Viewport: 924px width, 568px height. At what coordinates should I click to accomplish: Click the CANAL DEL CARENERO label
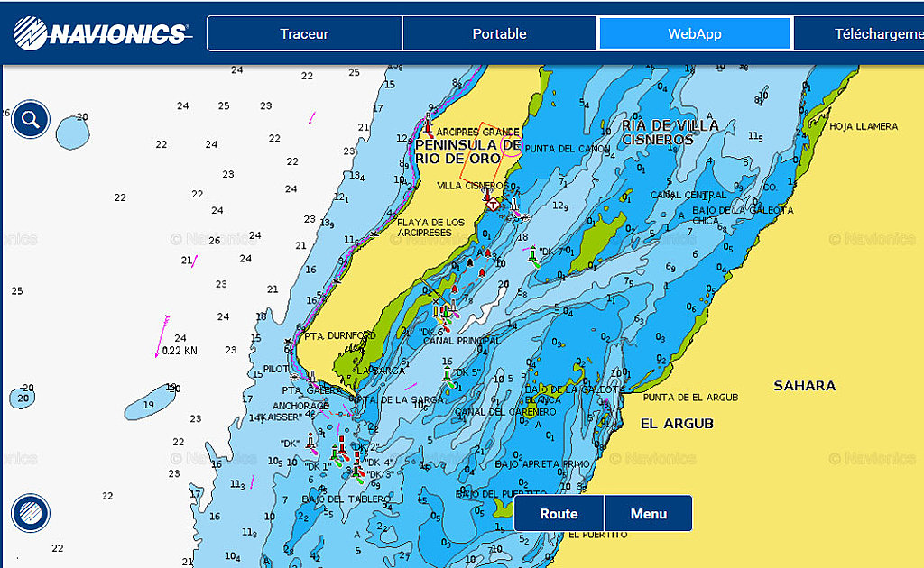coord(505,412)
